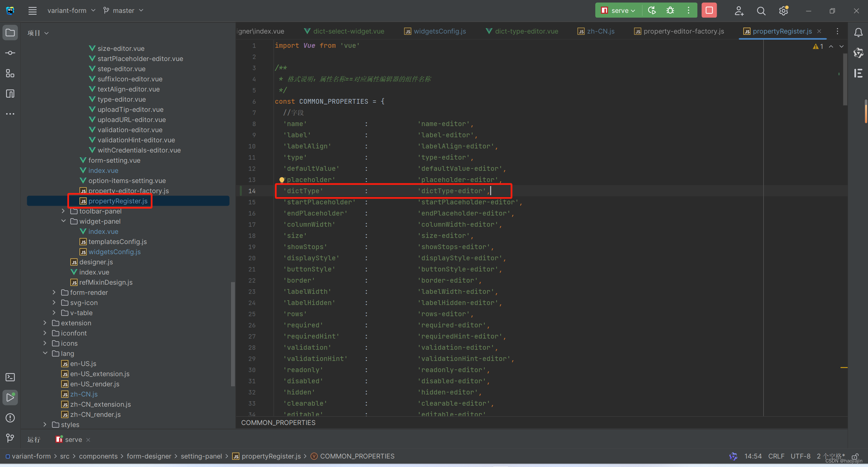Image resolution: width=868 pixels, height=467 pixels.
Task: Open the Terminal tool window
Action: coord(10,377)
